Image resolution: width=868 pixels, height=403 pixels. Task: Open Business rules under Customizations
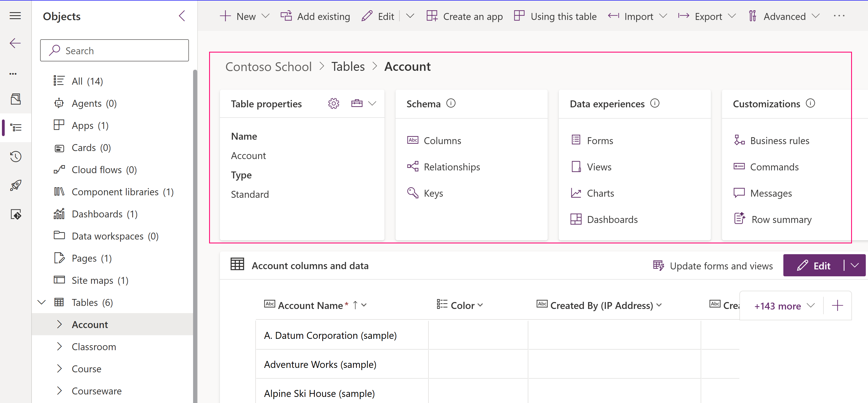click(780, 141)
